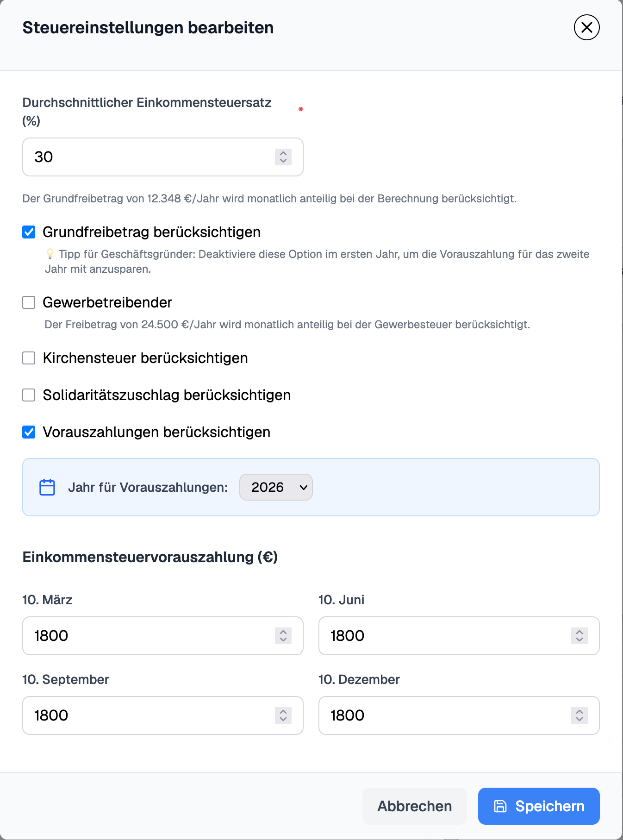623x840 pixels.
Task: Click the Speichern button
Action: [x=539, y=806]
